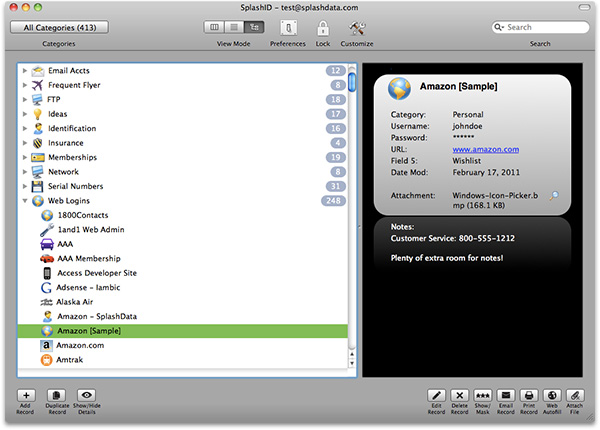Select the AAA Membership record
Image resolution: width=600 pixels, height=430 pixels.
coord(183,259)
